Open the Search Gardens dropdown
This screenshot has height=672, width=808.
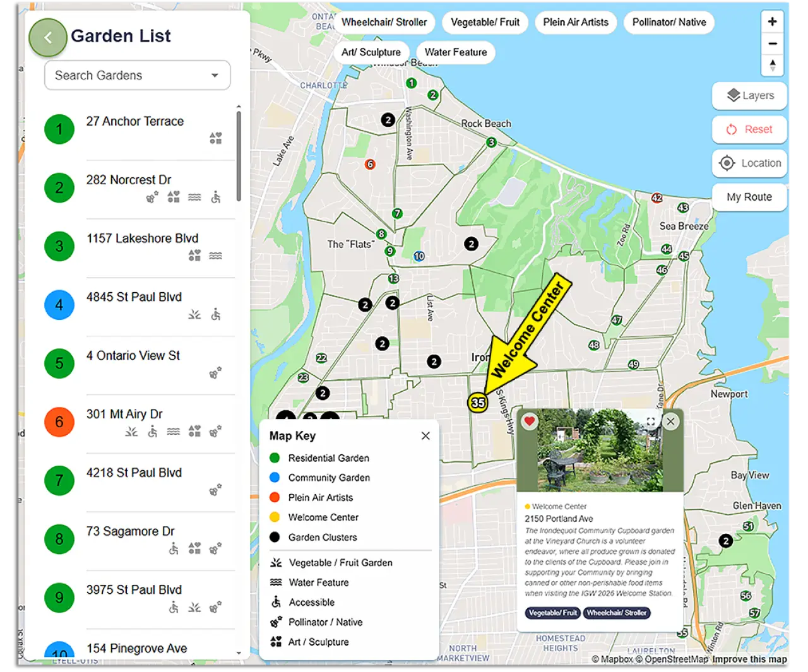[137, 75]
